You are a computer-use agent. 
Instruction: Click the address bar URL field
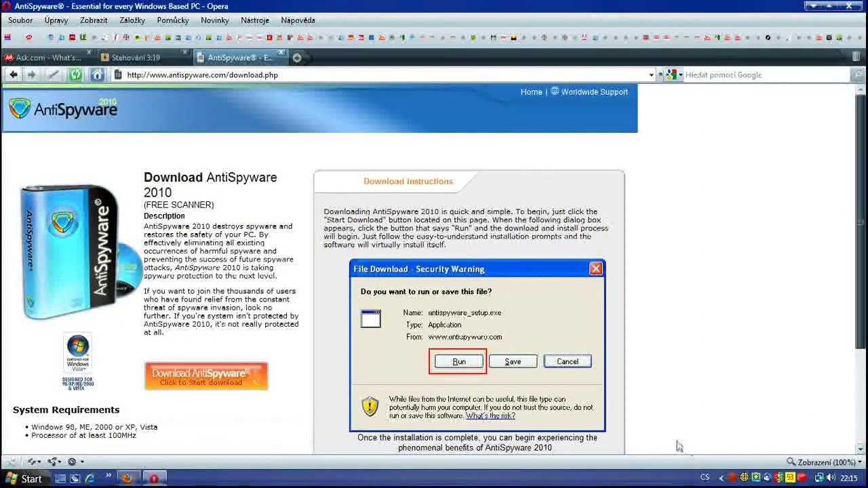pyautogui.click(x=383, y=75)
